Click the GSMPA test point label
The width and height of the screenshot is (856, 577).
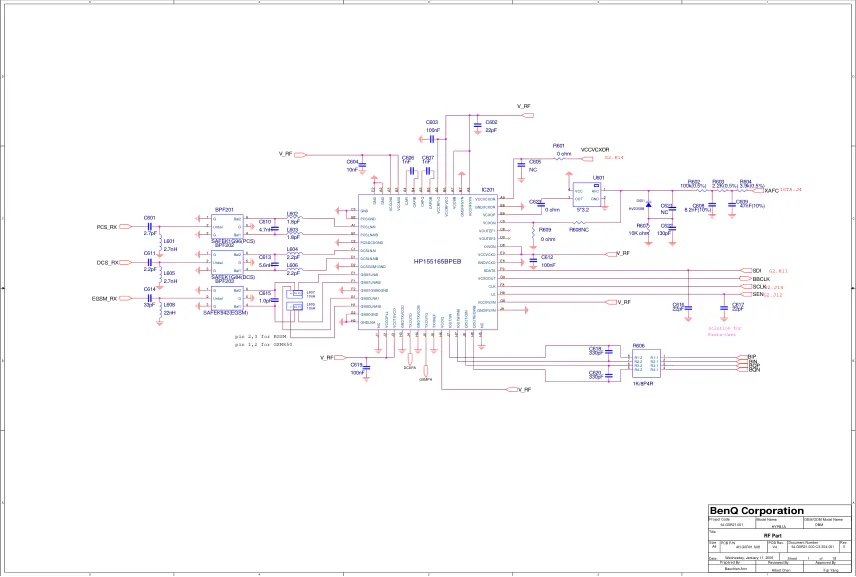[x=426, y=379]
